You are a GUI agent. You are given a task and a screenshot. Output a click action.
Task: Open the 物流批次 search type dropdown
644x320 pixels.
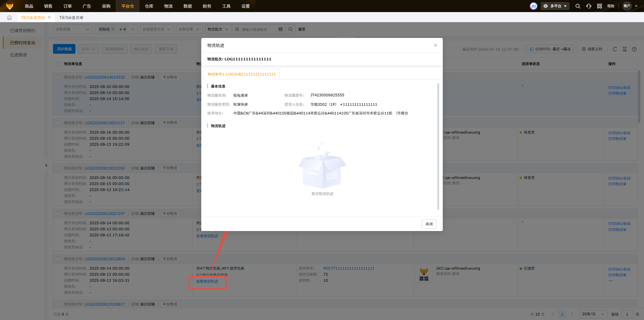pos(218,29)
